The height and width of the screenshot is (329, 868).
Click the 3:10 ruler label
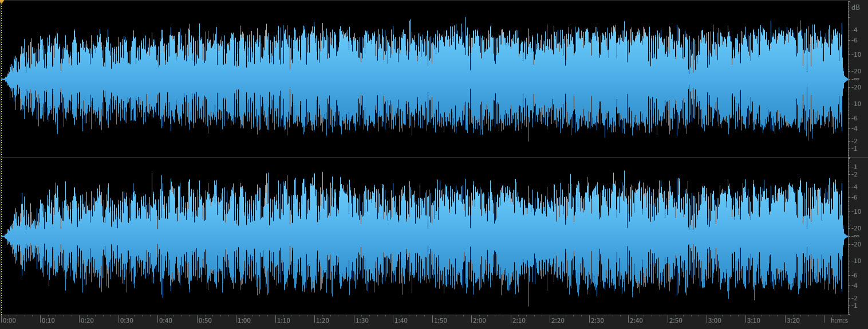pyautogui.click(x=754, y=320)
